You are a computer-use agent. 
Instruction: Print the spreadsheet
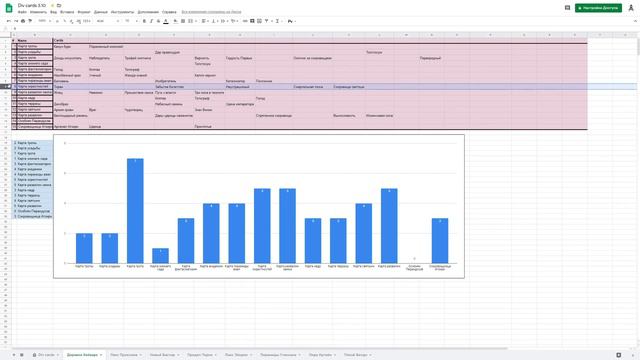pos(23,21)
